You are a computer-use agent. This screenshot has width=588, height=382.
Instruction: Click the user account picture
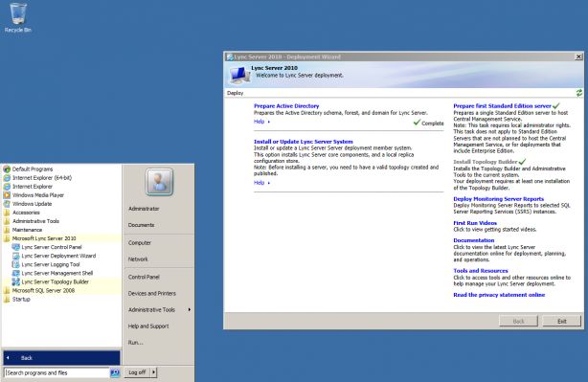coord(159,182)
